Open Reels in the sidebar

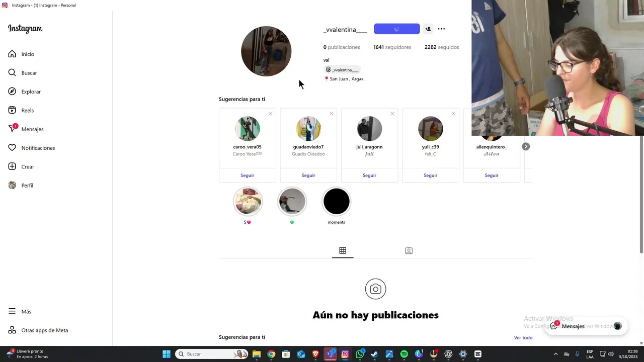(x=21, y=110)
